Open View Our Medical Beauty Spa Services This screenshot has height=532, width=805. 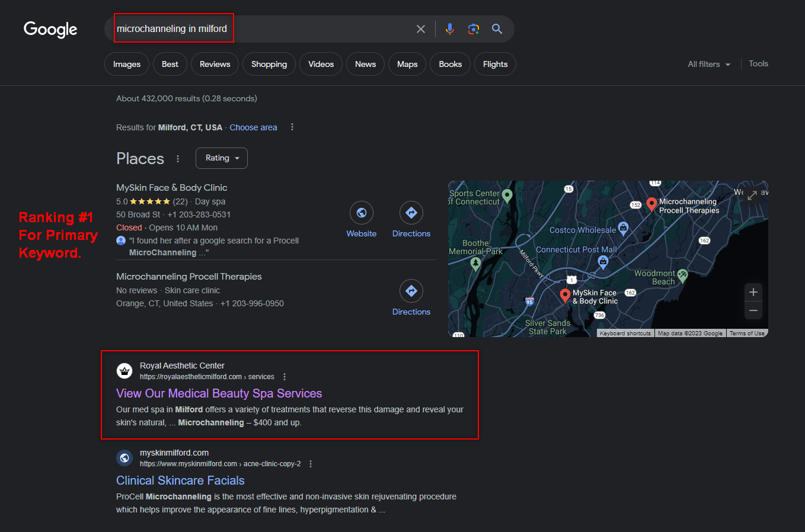219,393
